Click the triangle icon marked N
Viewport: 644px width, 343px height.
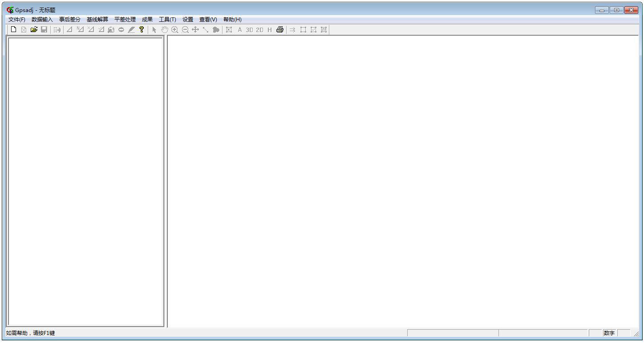(x=80, y=30)
